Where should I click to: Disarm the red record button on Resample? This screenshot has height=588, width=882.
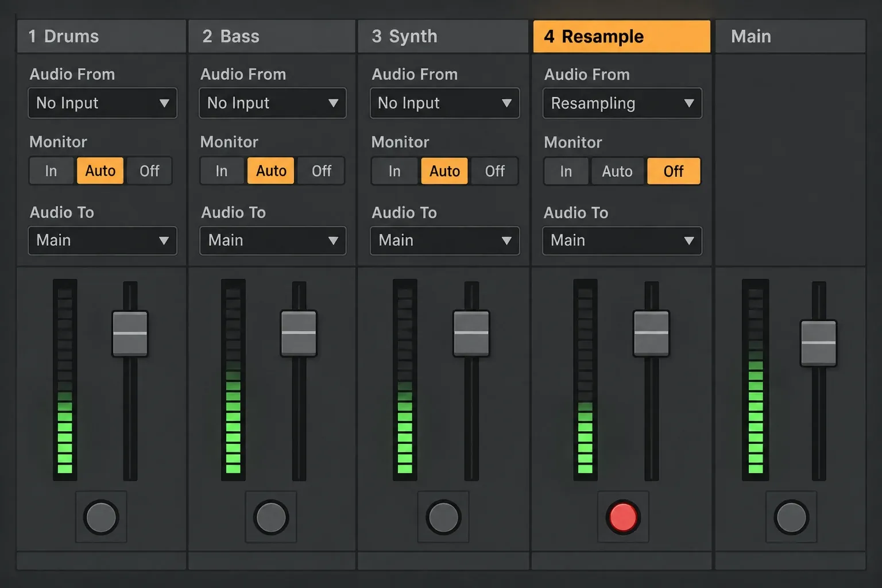click(623, 517)
